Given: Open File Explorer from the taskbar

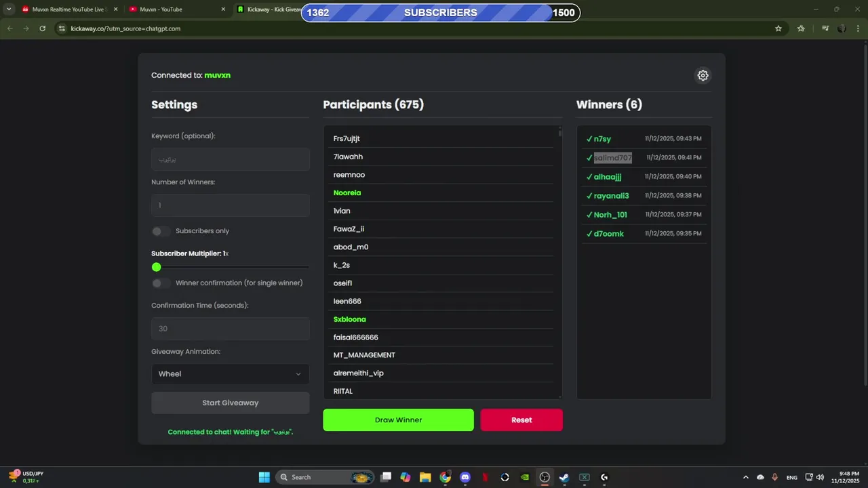Looking at the screenshot, I should pos(425,477).
